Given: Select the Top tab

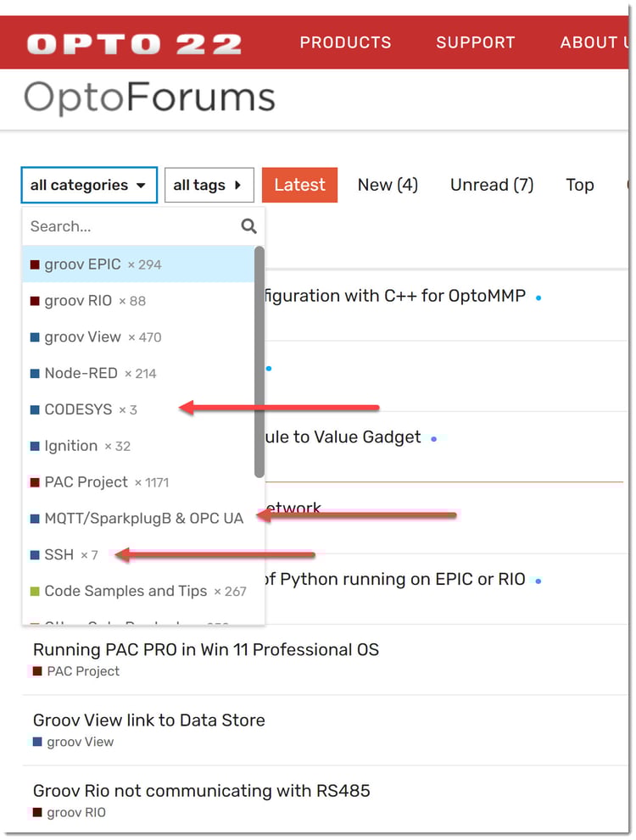Looking at the screenshot, I should [x=579, y=184].
